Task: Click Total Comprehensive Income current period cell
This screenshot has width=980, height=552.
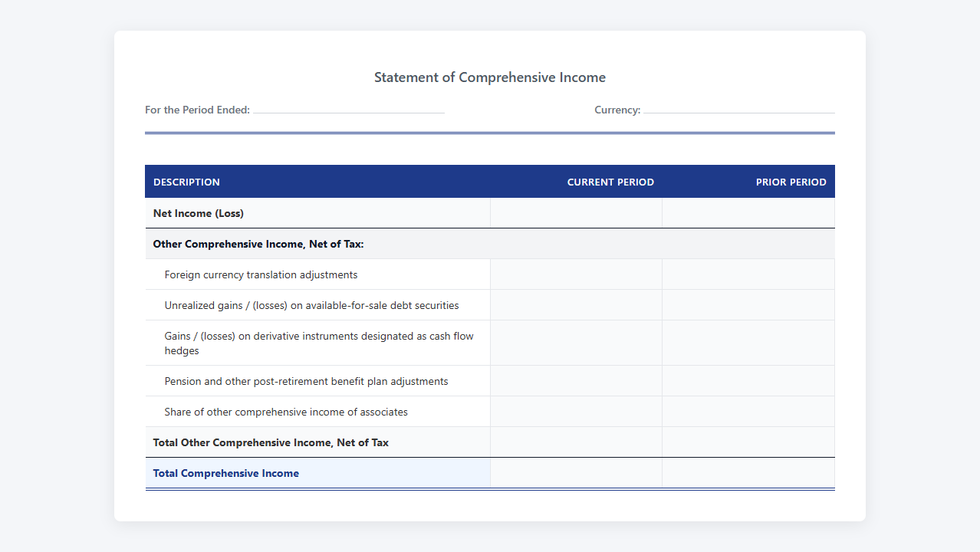Action: (577, 473)
